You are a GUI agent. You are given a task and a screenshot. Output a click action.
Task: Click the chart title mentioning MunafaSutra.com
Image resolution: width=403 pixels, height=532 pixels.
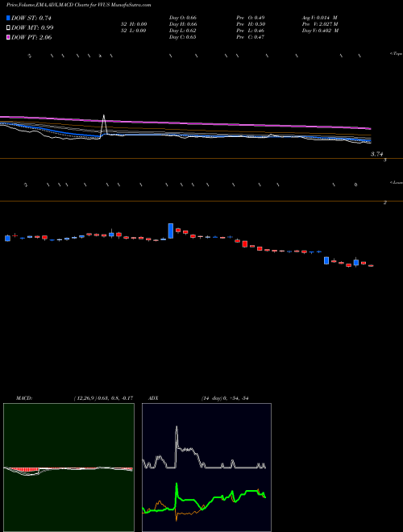(x=79, y=5)
